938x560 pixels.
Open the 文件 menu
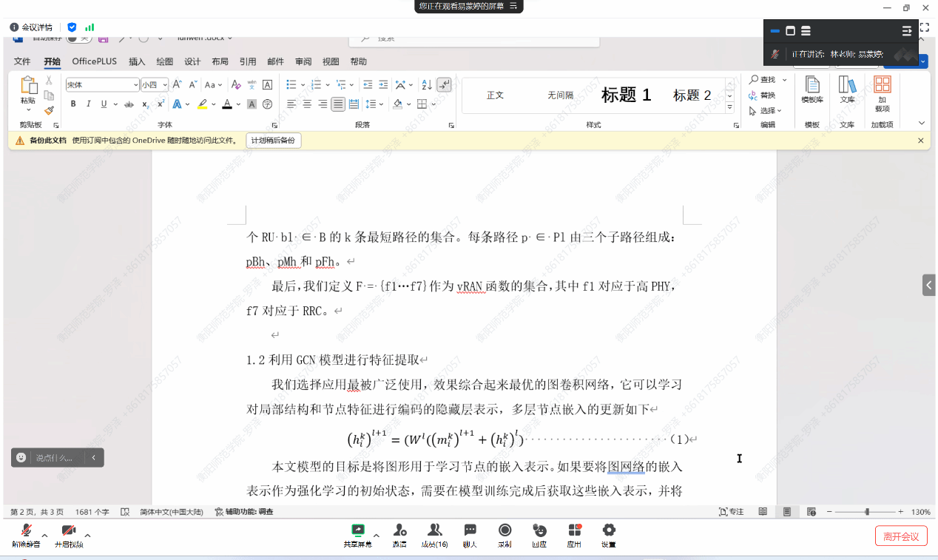click(22, 61)
